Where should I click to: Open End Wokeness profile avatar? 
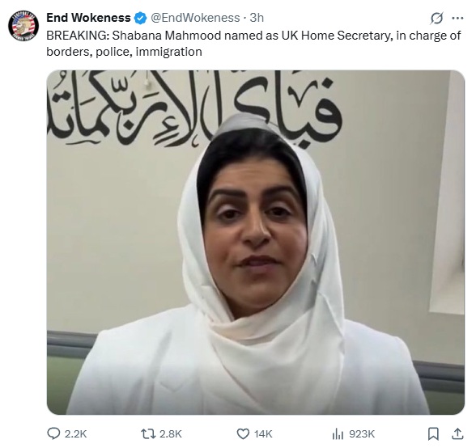(23, 26)
